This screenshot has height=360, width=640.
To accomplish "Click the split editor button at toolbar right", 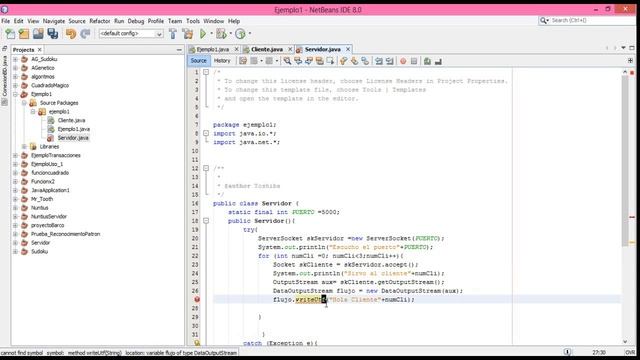I will click(630, 61).
